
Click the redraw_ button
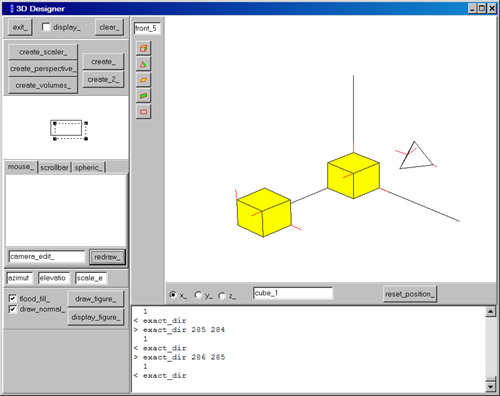tap(107, 257)
